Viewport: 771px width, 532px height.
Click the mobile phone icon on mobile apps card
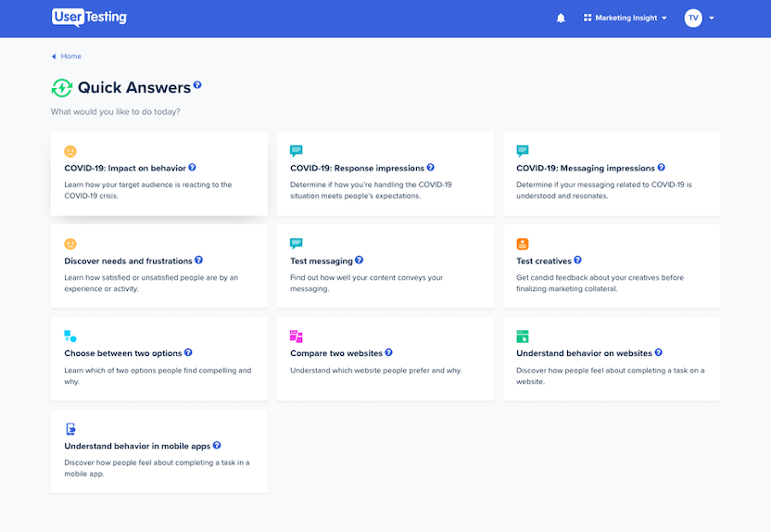(x=70, y=429)
